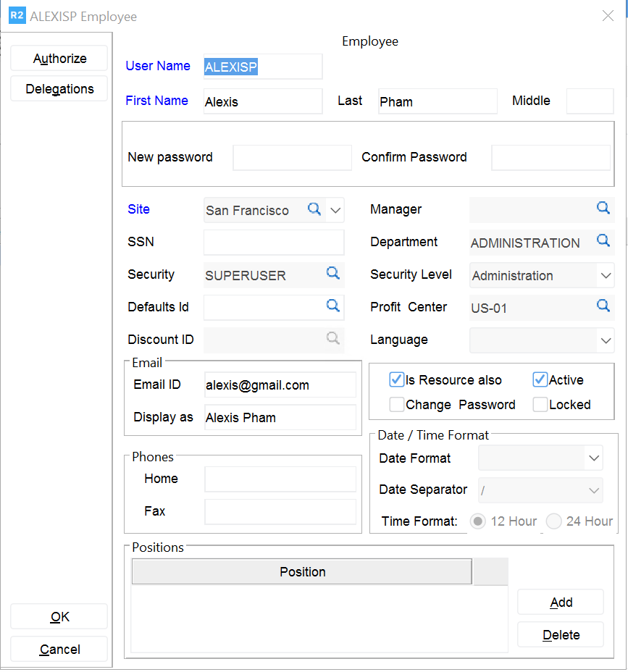Click the Email ID input field
This screenshot has width=628, height=672.
coord(280,385)
